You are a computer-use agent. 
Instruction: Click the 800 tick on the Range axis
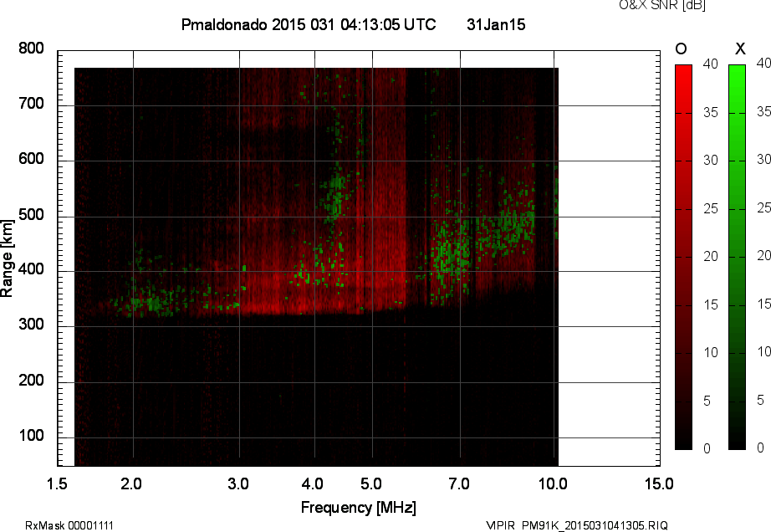point(31,49)
